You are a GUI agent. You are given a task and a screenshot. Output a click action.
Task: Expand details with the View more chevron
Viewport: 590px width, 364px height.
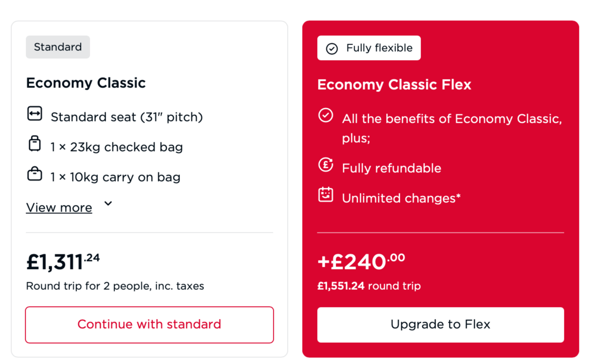pyautogui.click(x=108, y=204)
